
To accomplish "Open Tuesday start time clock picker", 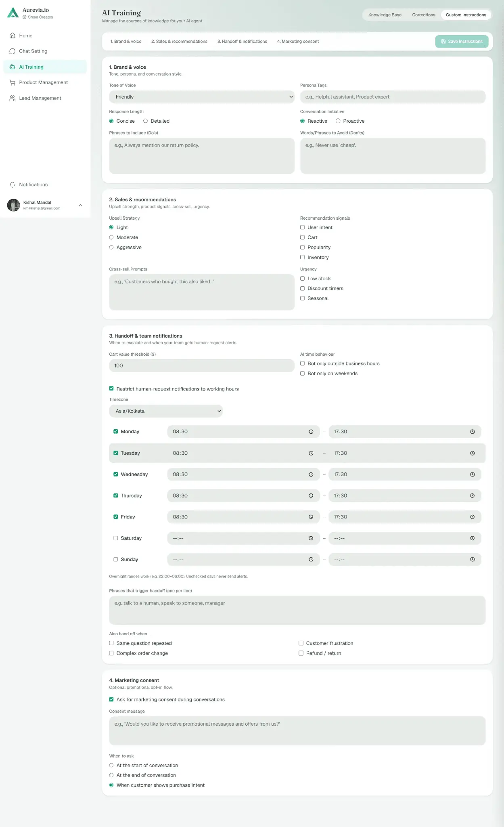I will pyautogui.click(x=311, y=453).
